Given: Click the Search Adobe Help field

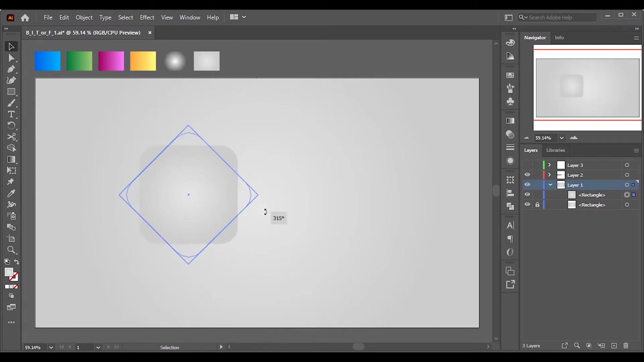Looking at the screenshot, I should 561,17.
